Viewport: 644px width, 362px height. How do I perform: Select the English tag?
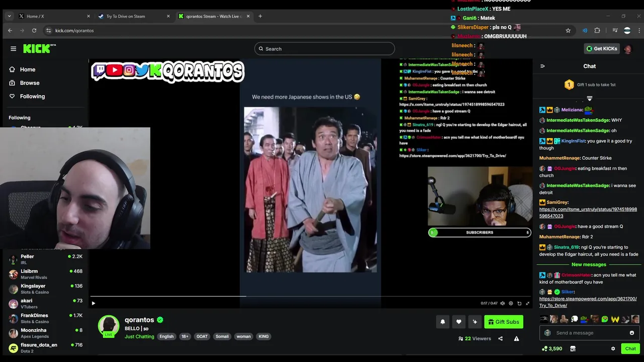(x=167, y=336)
